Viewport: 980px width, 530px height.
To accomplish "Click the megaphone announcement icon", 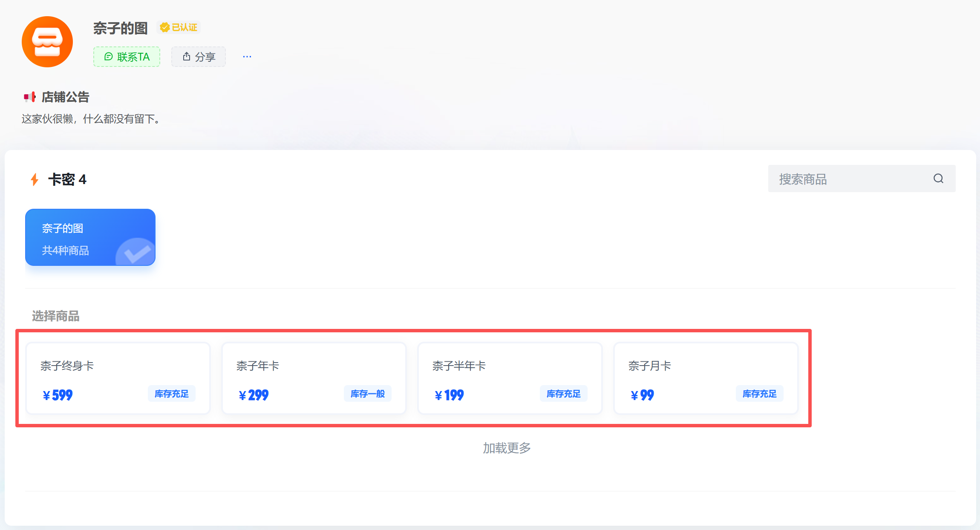I will pyautogui.click(x=29, y=97).
